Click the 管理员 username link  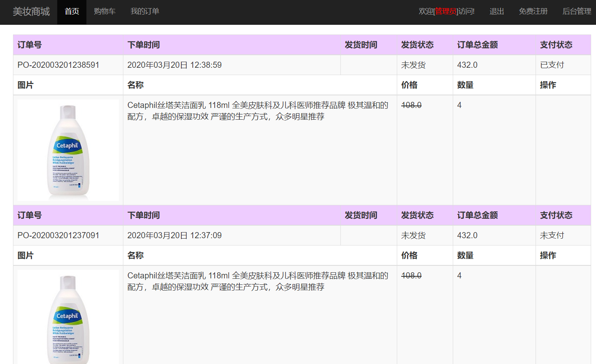(446, 11)
